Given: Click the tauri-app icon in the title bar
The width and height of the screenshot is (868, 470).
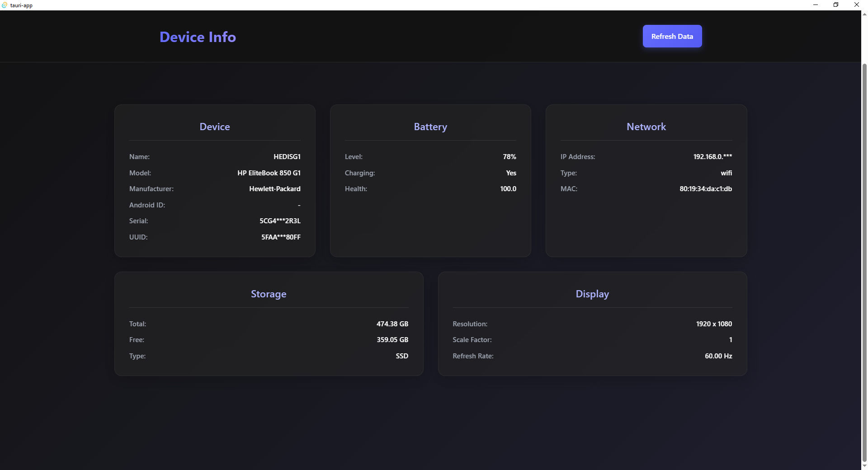Looking at the screenshot, I should click(5, 5).
